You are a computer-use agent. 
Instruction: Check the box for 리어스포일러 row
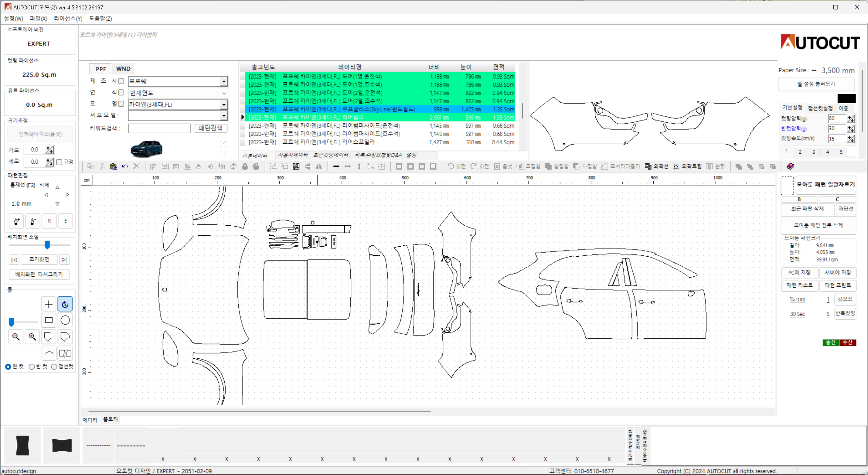point(243,142)
